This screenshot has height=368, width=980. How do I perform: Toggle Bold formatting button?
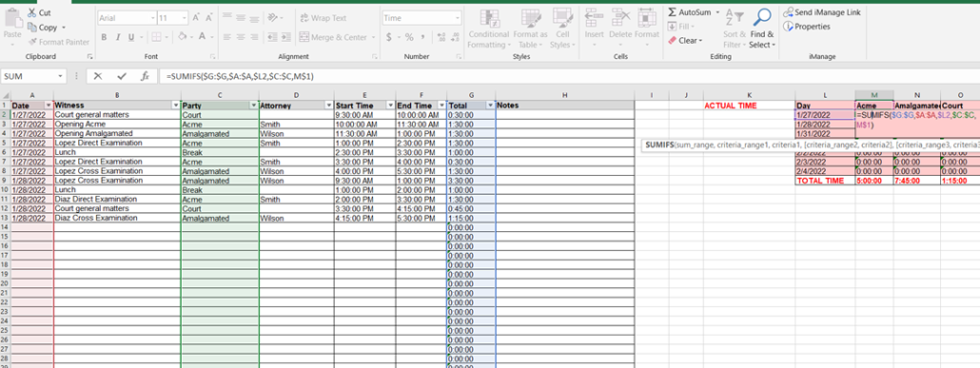(x=104, y=37)
